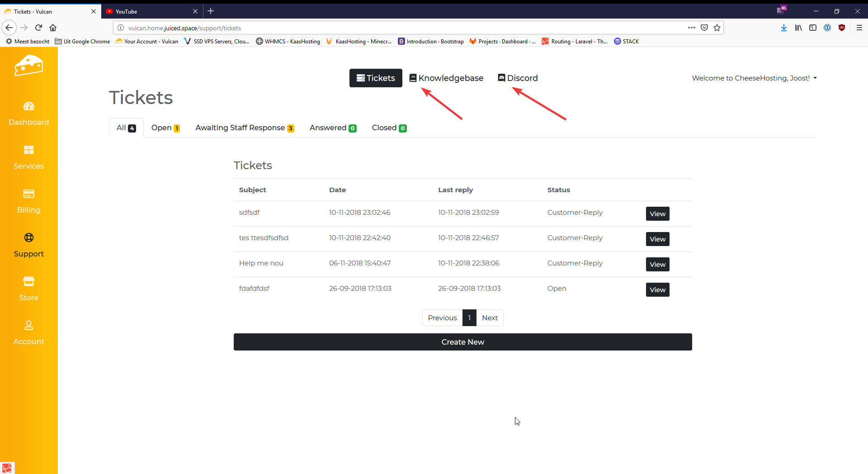Go to the Next pagination page

pos(490,318)
